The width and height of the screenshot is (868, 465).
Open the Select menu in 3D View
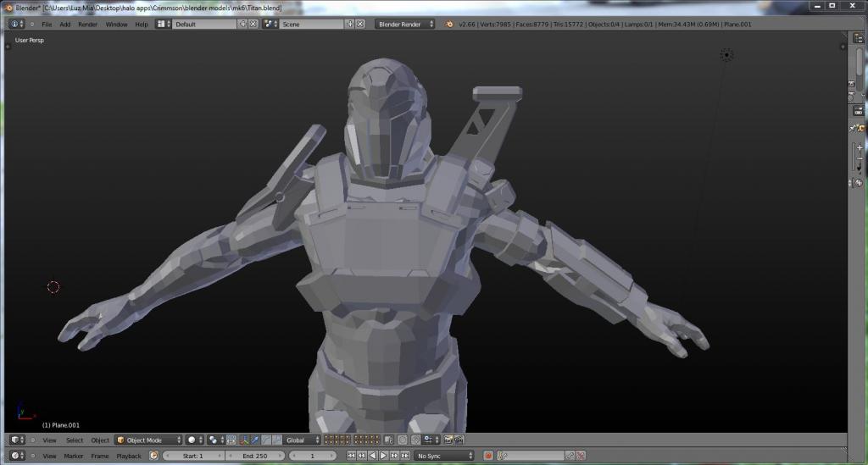point(75,440)
